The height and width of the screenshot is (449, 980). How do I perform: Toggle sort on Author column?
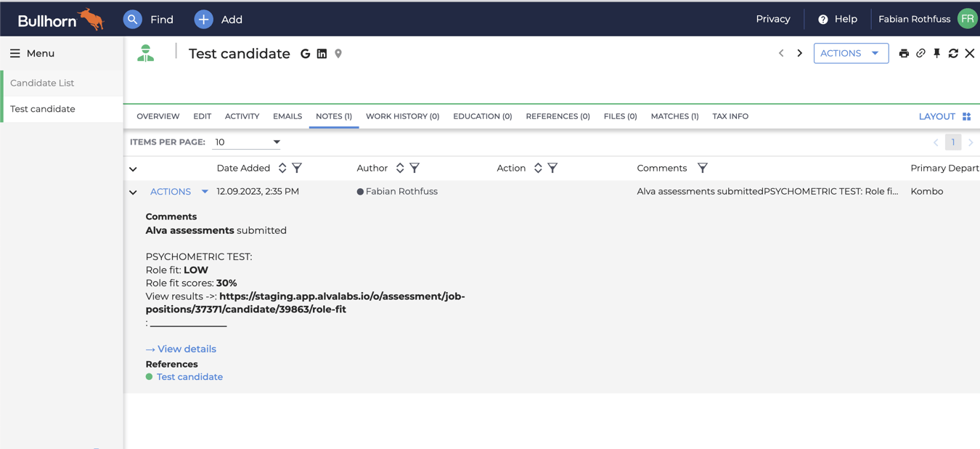(x=400, y=169)
